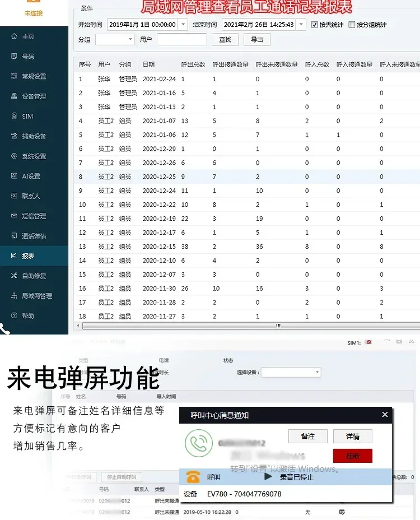Click device text EV780 - 704047769078
The image size is (420, 520).
244,494
